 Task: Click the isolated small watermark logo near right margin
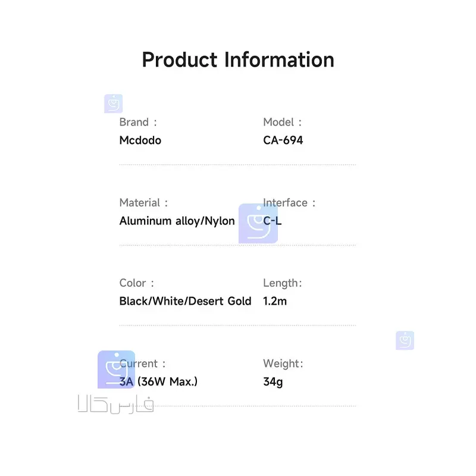pyautogui.click(x=405, y=340)
